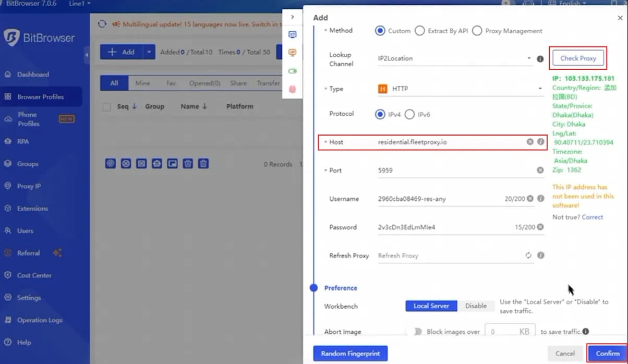Click the picture-in-picture window icon in bottom toolbar
The width and height of the screenshot is (628, 364).
click(172, 164)
